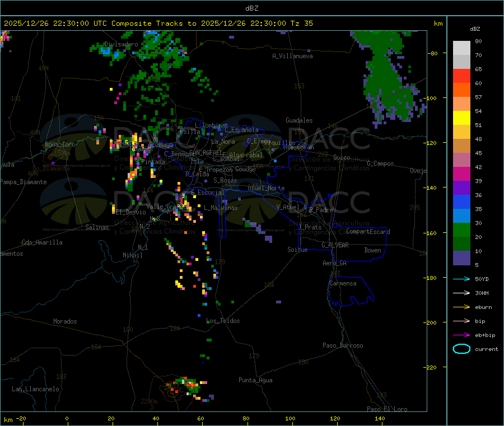Click the Carmensa map label
Viewport: 504px width, 426px height.
[343, 283]
